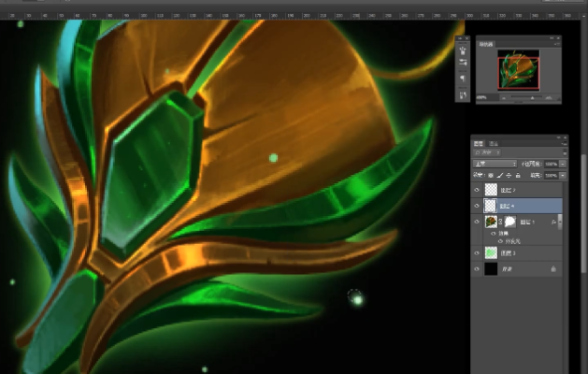Image resolution: width=588 pixels, height=374 pixels.
Task: Click the Navigator zoom slider handle
Action: tap(532, 98)
